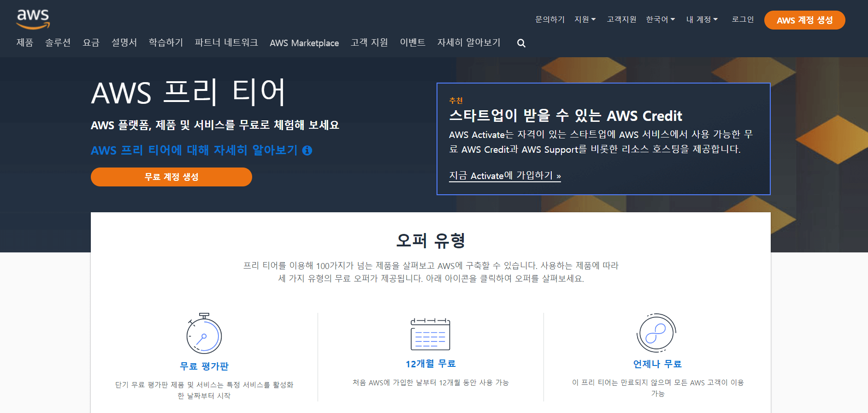Click the 로그인 link
The height and width of the screenshot is (413, 868).
(x=743, y=19)
